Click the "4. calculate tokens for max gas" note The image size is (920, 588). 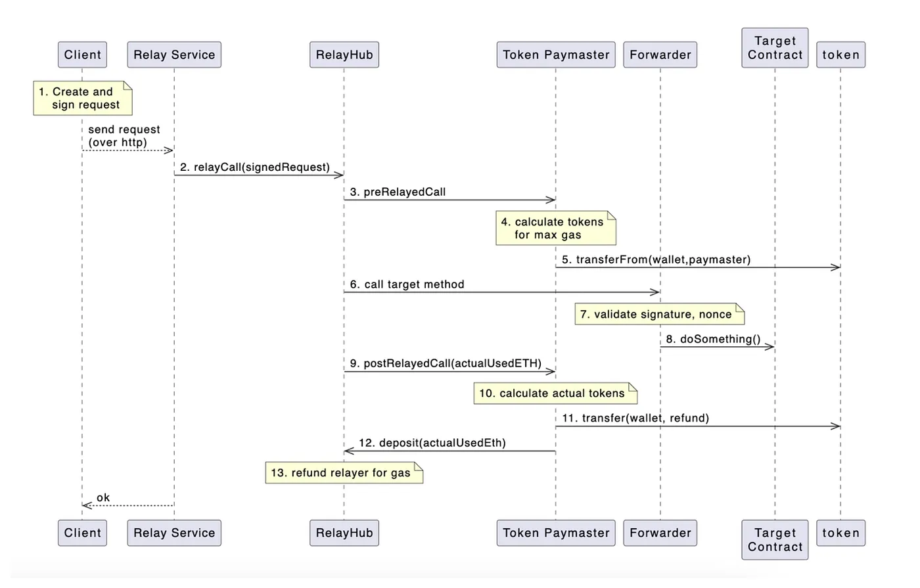pos(555,229)
